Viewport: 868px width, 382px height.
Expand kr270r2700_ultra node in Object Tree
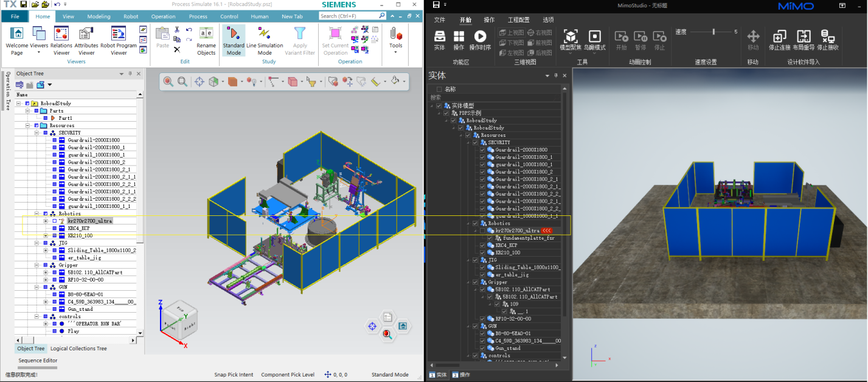tap(46, 221)
